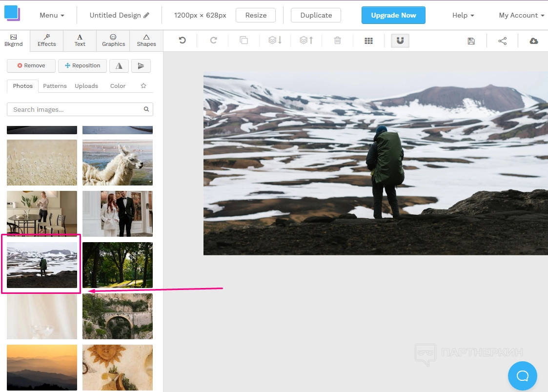The width and height of the screenshot is (548, 392).
Task: Open the Help dropdown
Action: (x=463, y=15)
